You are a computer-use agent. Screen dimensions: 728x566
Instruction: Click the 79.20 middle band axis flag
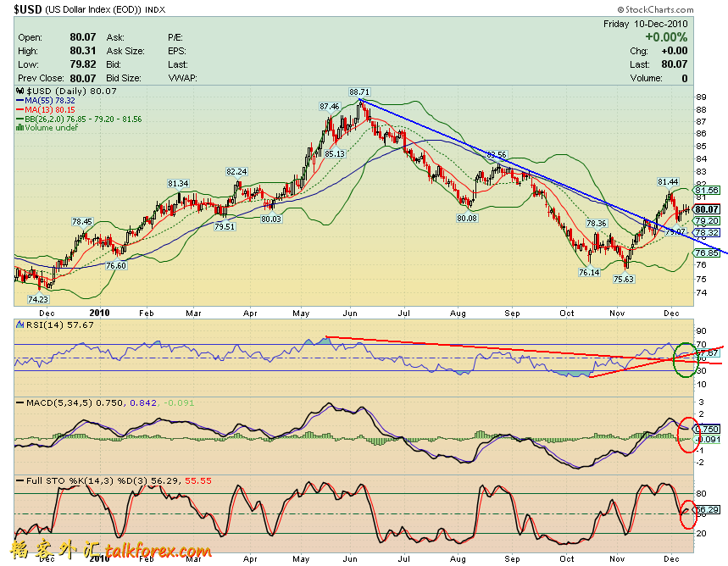coord(707,220)
